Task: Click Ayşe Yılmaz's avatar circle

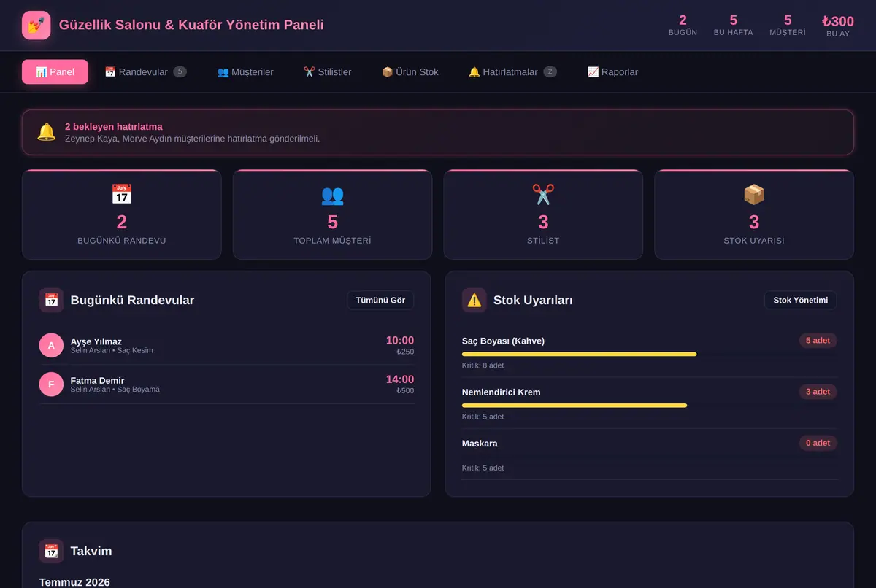Action: pos(51,345)
